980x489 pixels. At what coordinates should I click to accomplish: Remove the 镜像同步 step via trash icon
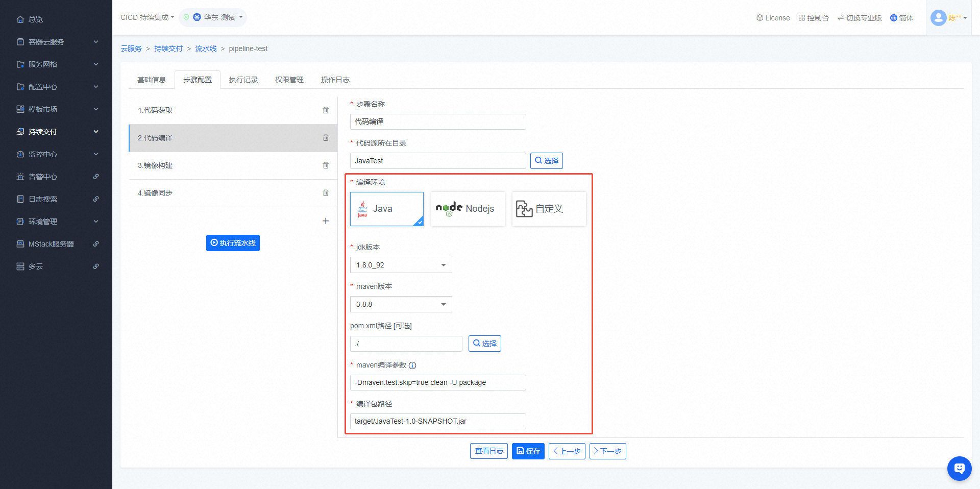point(326,193)
